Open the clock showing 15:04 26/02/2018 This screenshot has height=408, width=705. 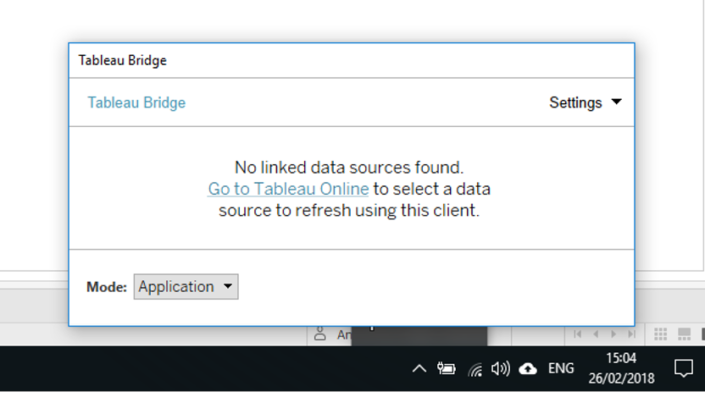point(621,368)
